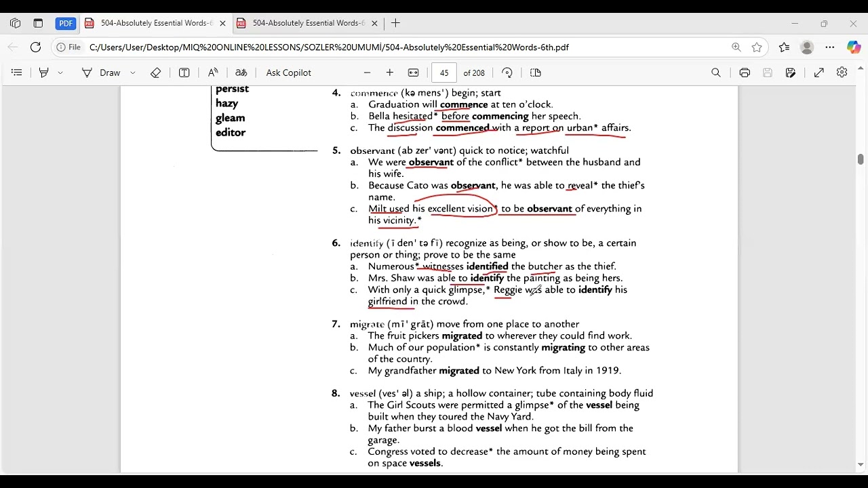Open a new browser tab
The width and height of the screenshot is (868, 488).
[x=395, y=23]
